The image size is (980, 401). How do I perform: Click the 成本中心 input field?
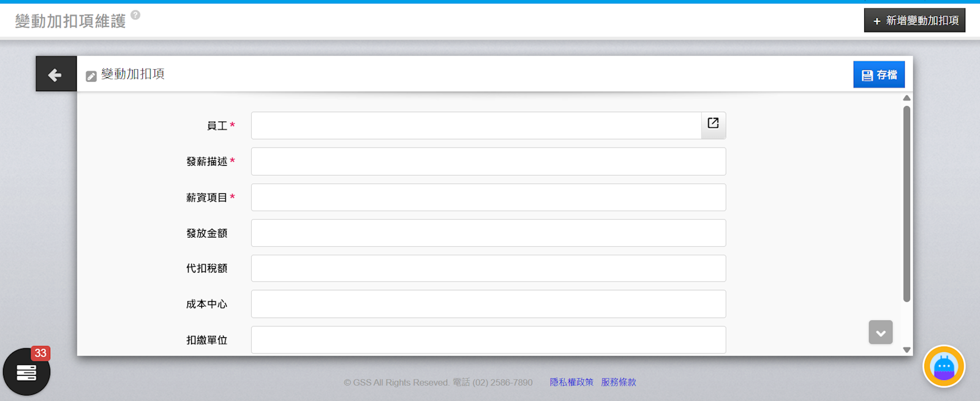tap(488, 304)
